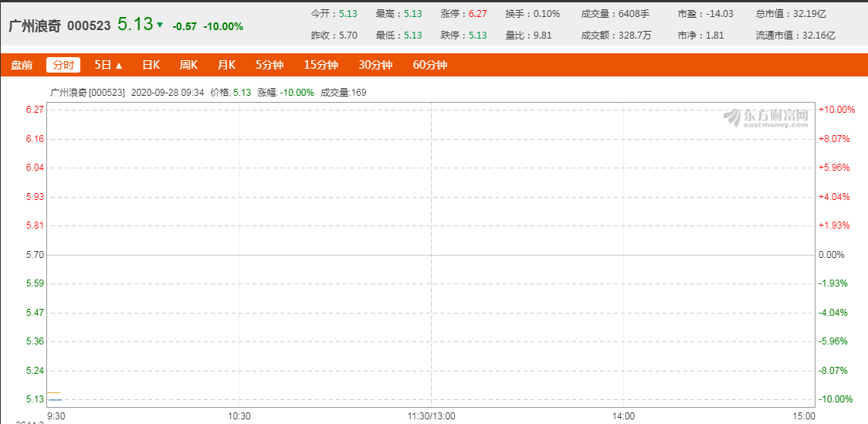The height and width of the screenshot is (424, 868).
Task: Open the 日K chart tab
Action: [151, 66]
